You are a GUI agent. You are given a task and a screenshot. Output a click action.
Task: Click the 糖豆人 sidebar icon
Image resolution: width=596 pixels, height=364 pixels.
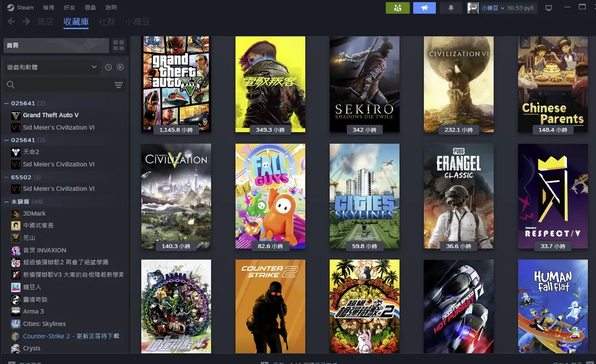click(x=15, y=287)
